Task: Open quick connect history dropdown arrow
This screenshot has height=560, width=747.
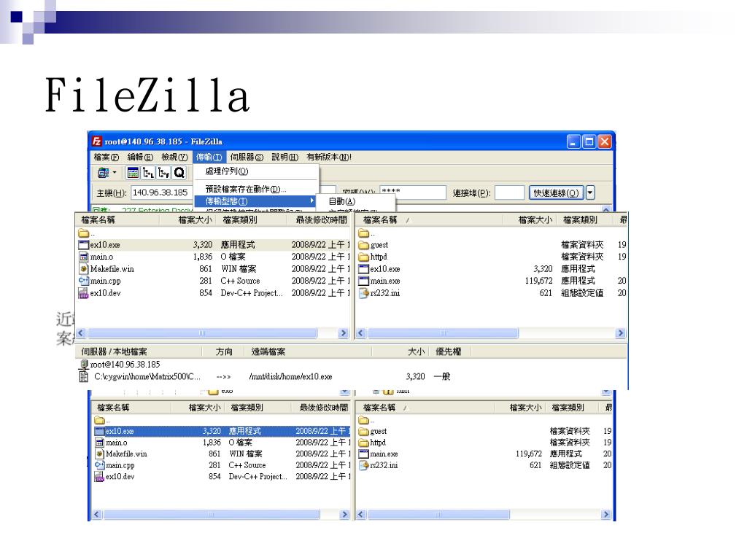Action: point(590,192)
